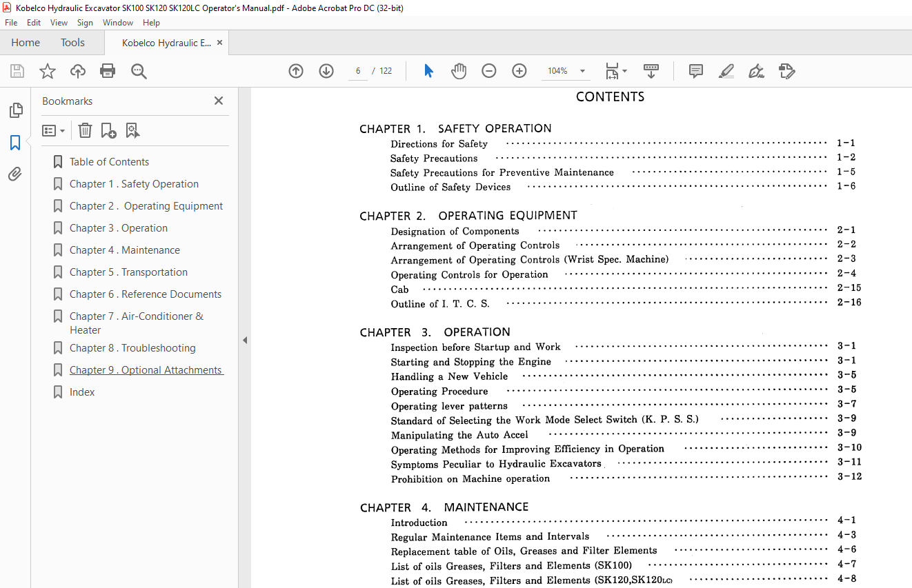Jump to Chapter 9 Optional Attachments bookmark
This screenshot has height=588, width=912.
pyautogui.click(x=146, y=370)
